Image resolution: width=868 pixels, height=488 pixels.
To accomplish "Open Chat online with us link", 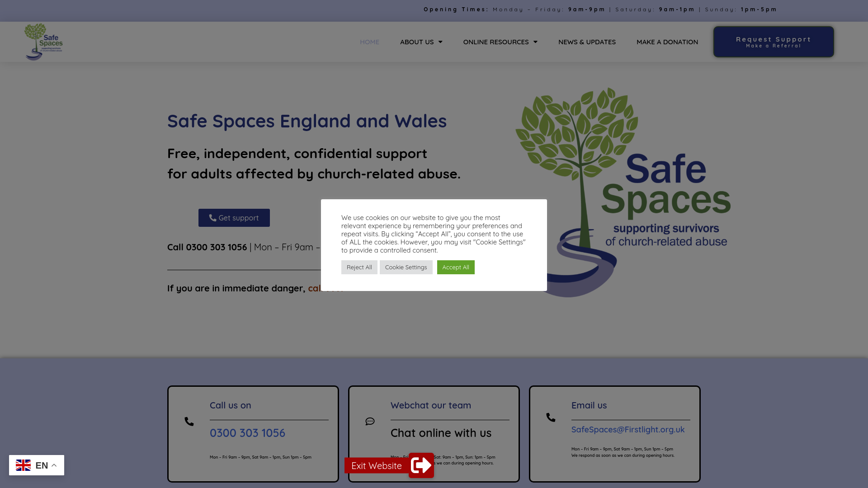I will click(441, 433).
